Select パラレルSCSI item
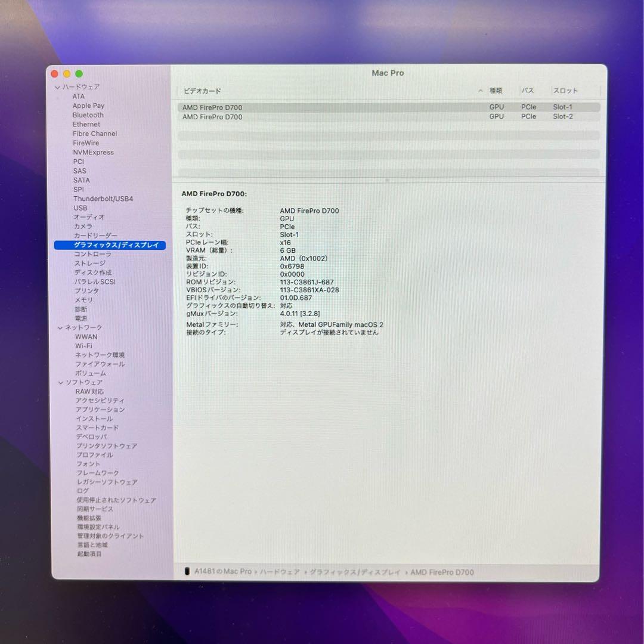 [95, 281]
